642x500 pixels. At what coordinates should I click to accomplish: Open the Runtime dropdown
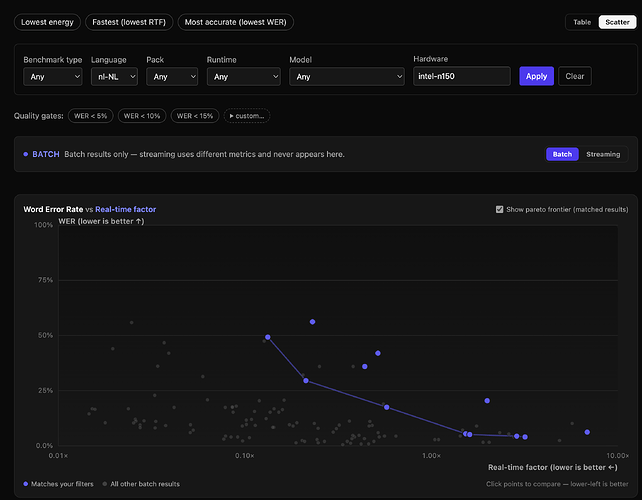point(244,77)
